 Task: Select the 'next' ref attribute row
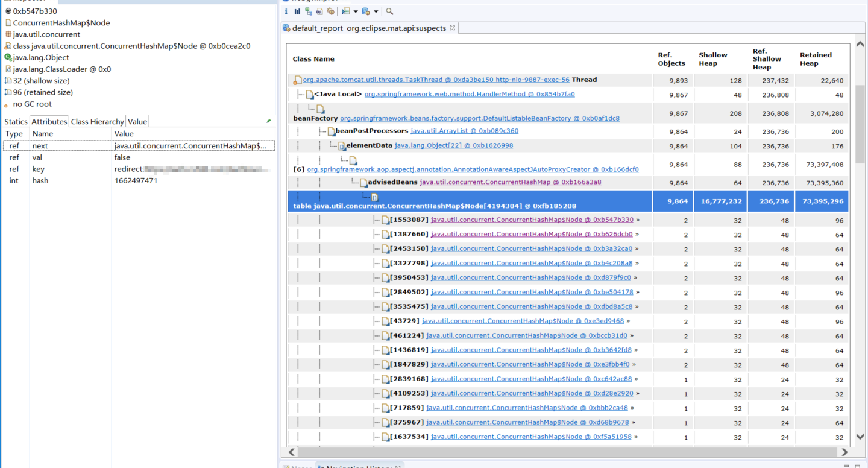[x=139, y=146]
